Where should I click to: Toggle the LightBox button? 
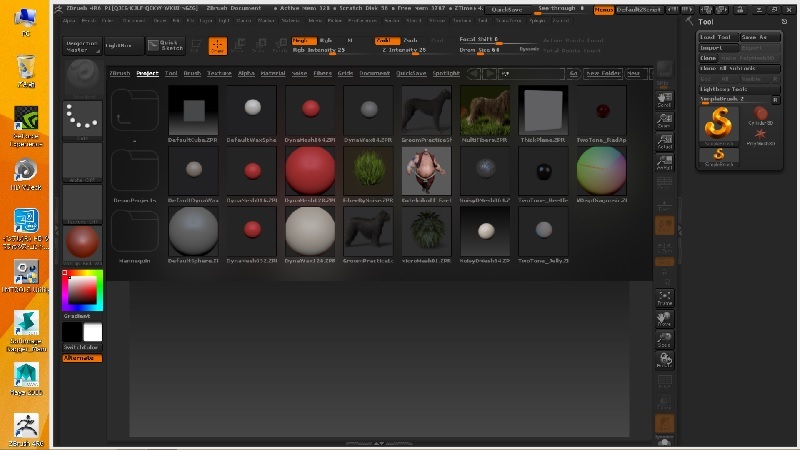123,45
